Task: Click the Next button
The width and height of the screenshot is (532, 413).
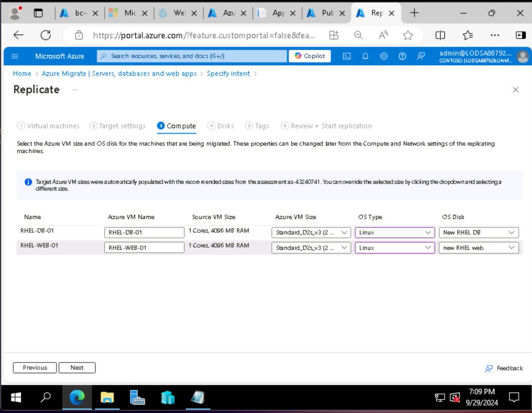Action: point(77,368)
